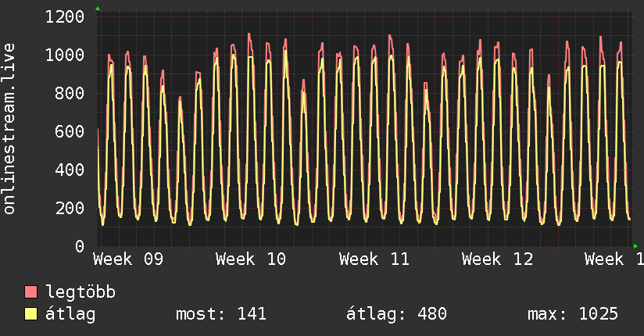The width and height of the screenshot is (644, 336).
Task: Click the Week 10 axis label
Action: click(251, 259)
